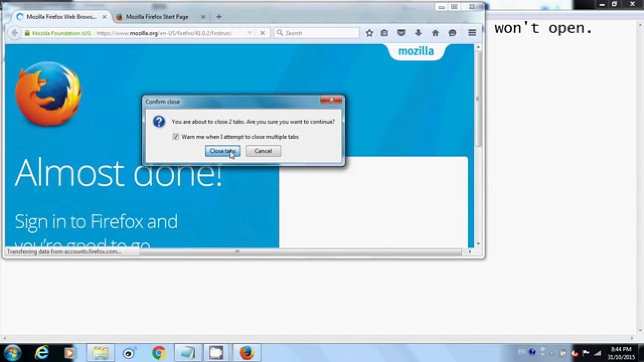Click the help question mark tray icon
644x362 pixels.
pos(533,352)
